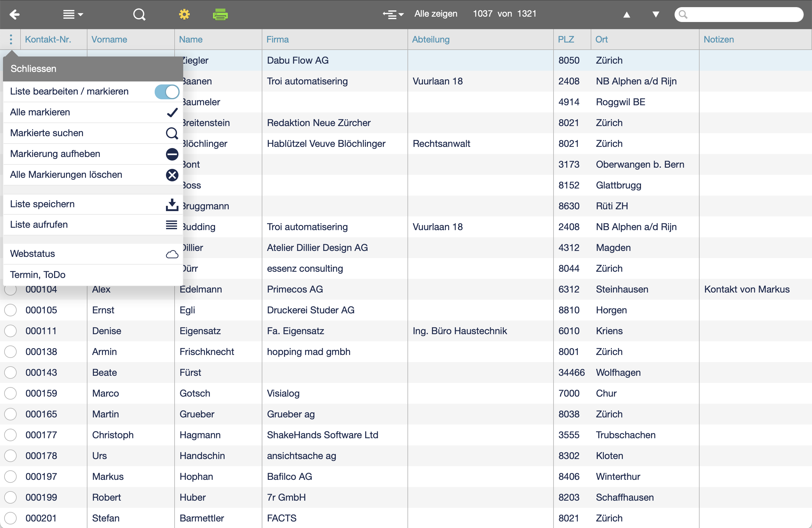Open the list view dropdown in toolbar
Screen dimensions: 812x528
pyautogui.click(x=73, y=14)
